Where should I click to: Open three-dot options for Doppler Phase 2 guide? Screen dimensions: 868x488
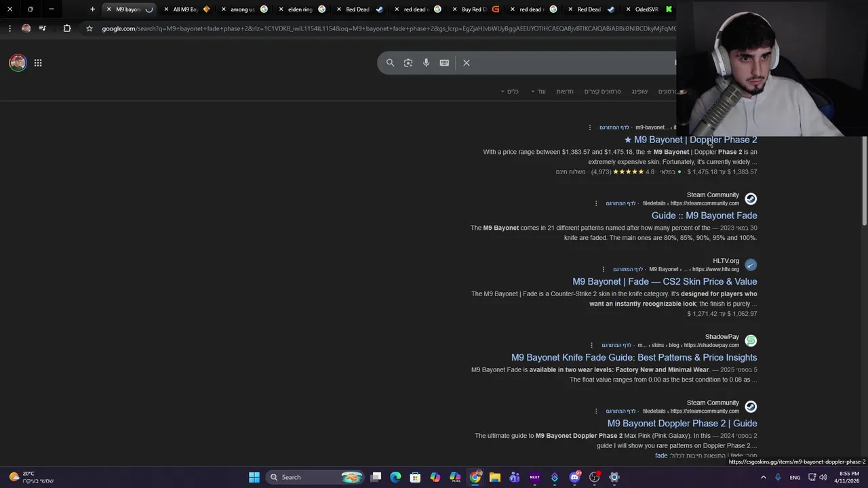tap(596, 411)
